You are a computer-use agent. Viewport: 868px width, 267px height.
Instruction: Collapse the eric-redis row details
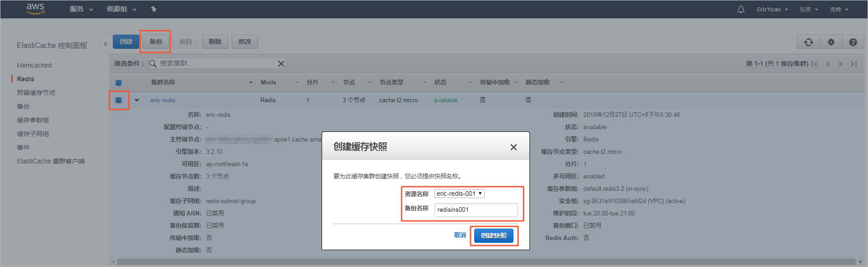[x=137, y=100]
